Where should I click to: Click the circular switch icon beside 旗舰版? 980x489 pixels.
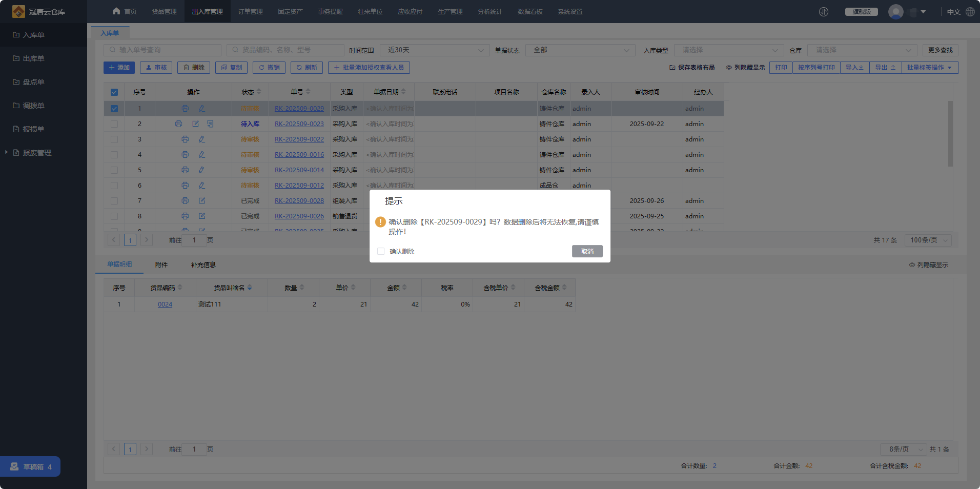[824, 12]
